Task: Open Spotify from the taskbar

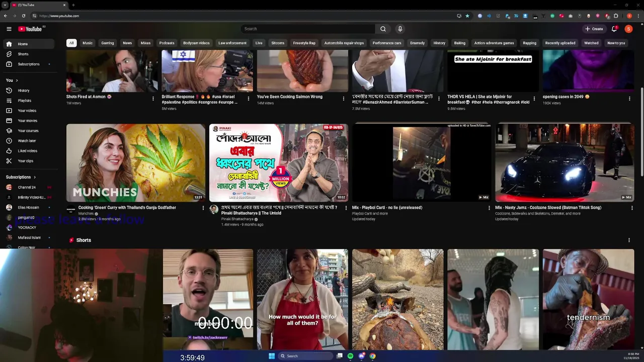Action: click(x=350, y=356)
